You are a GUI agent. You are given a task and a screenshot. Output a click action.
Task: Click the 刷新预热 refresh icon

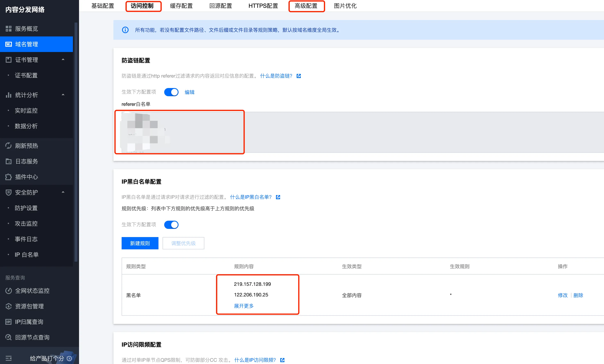coord(9,146)
